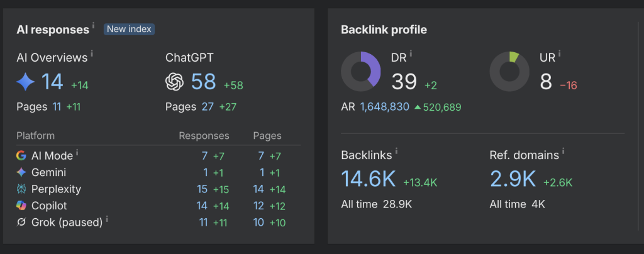The height and width of the screenshot is (254, 644).
Task: Open Copilot responses value 14
Action: (x=202, y=206)
